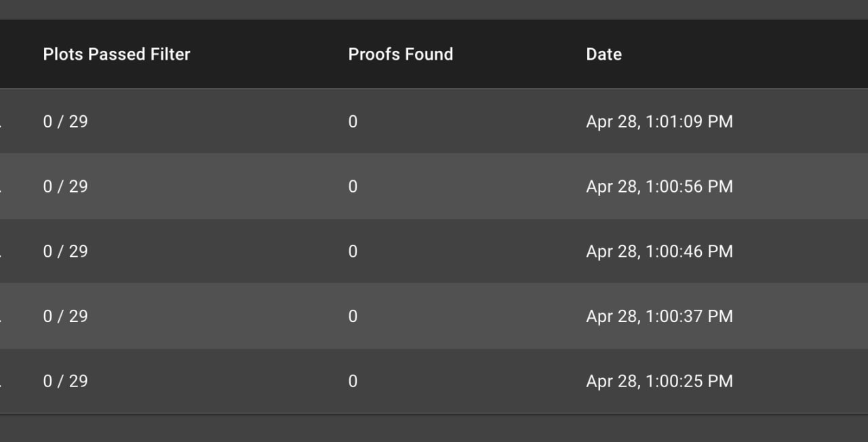Sort by the Date column header
This screenshot has width=868, height=442.
604,54
